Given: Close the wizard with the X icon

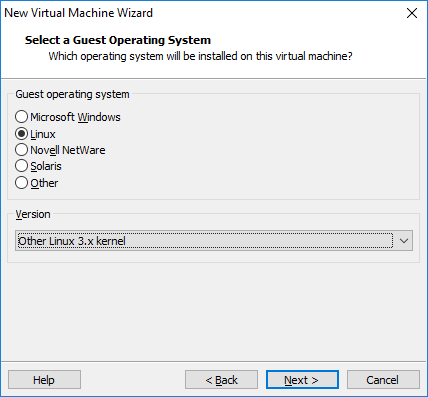Looking at the screenshot, I should [412, 13].
